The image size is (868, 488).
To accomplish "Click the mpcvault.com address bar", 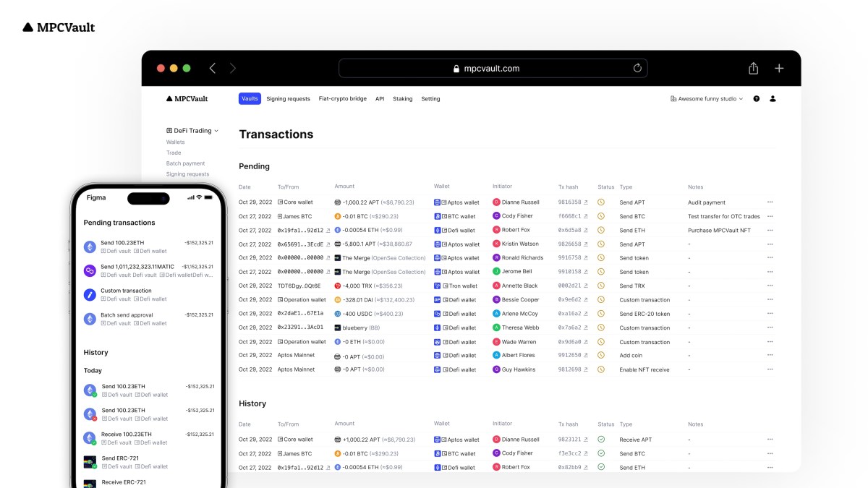I will (493, 67).
